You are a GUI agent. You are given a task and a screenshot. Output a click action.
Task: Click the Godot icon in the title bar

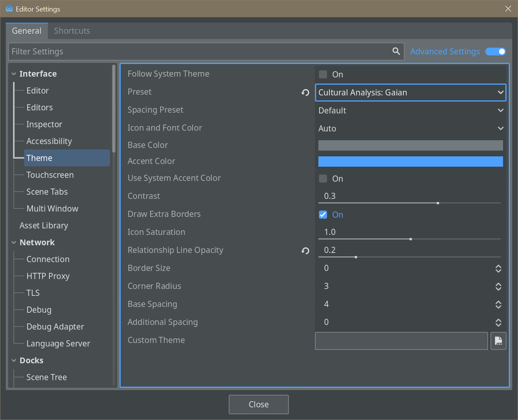coord(9,8)
